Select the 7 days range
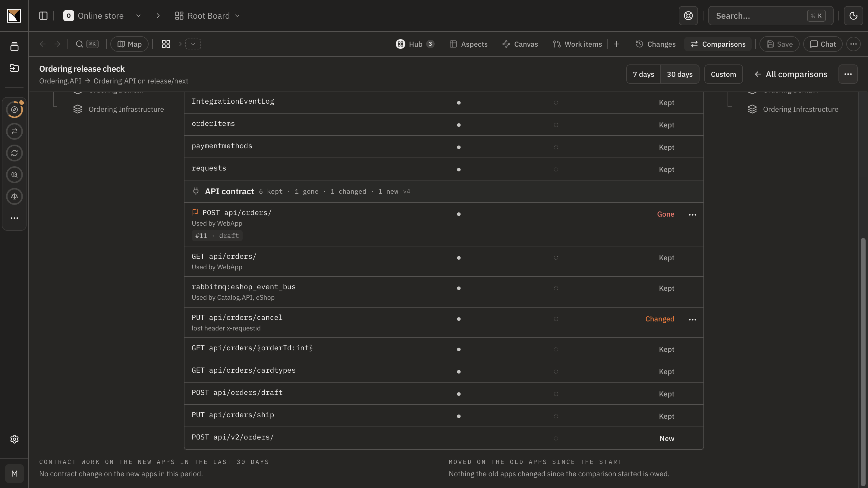The height and width of the screenshot is (488, 868). 643,74
